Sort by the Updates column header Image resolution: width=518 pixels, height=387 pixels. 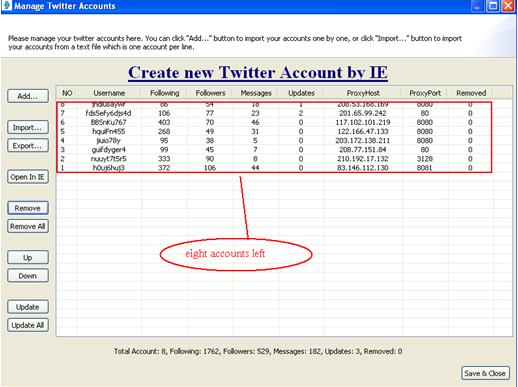tap(301, 93)
